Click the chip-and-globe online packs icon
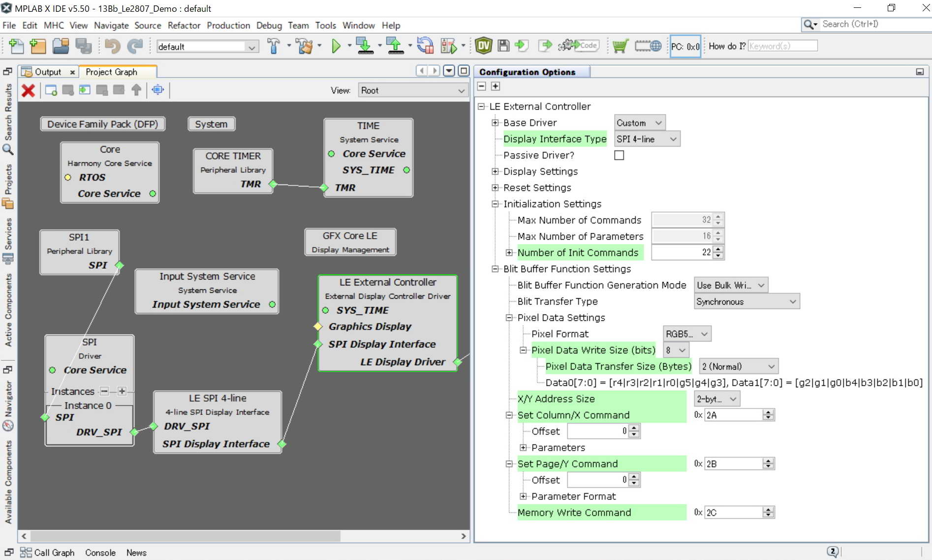The width and height of the screenshot is (932, 560). point(648,46)
